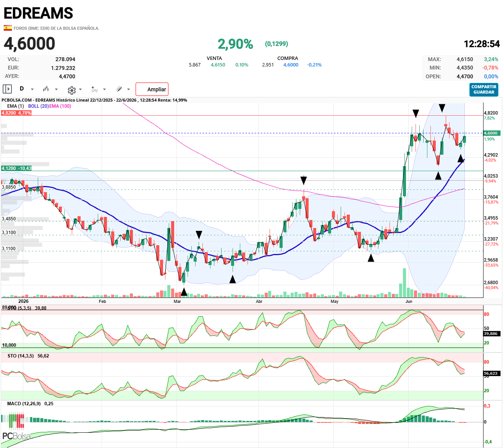Viewport: 503px width, 448px height.
Task: Click the EMA (1) indicator label
Action: tap(15, 106)
